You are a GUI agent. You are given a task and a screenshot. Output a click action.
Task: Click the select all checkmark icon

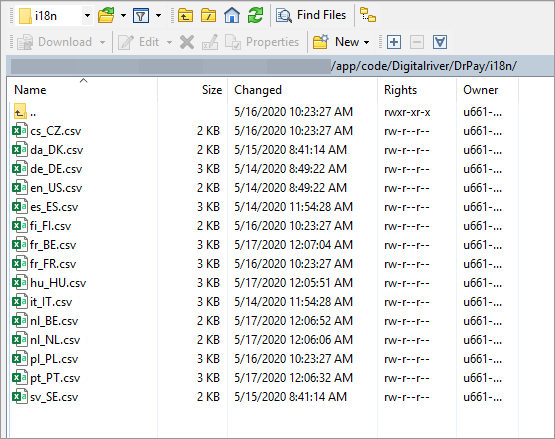point(440,42)
